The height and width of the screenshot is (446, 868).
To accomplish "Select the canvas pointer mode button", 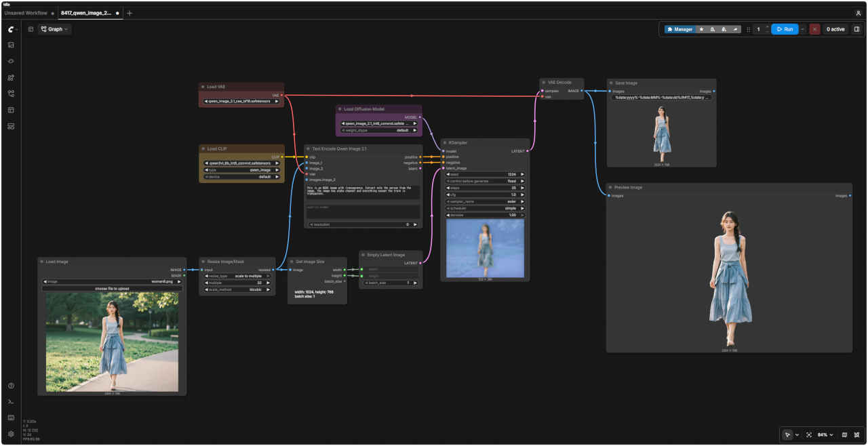I will (x=787, y=434).
